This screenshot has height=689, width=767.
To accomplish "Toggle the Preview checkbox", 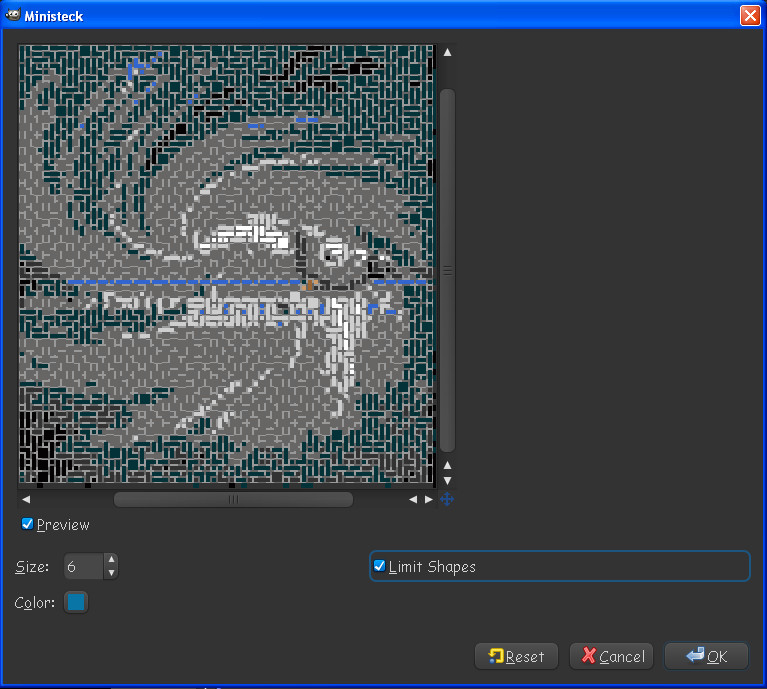I will point(28,524).
